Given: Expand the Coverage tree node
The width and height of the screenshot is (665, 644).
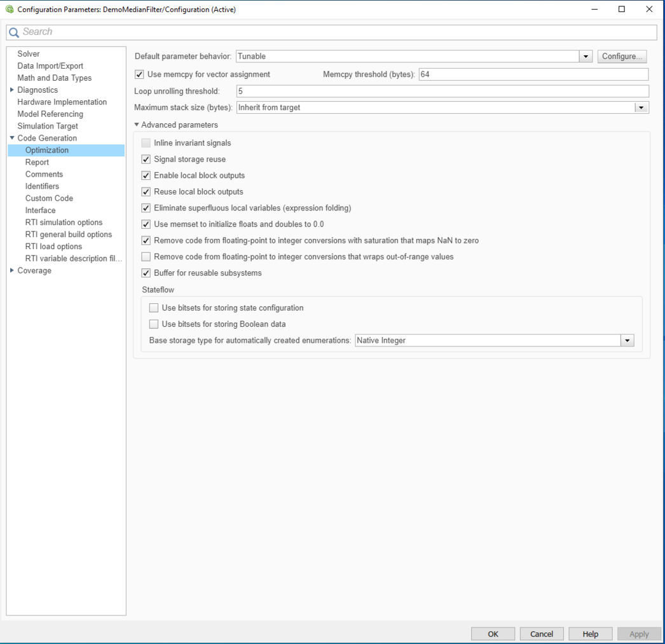Looking at the screenshot, I should (x=12, y=271).
